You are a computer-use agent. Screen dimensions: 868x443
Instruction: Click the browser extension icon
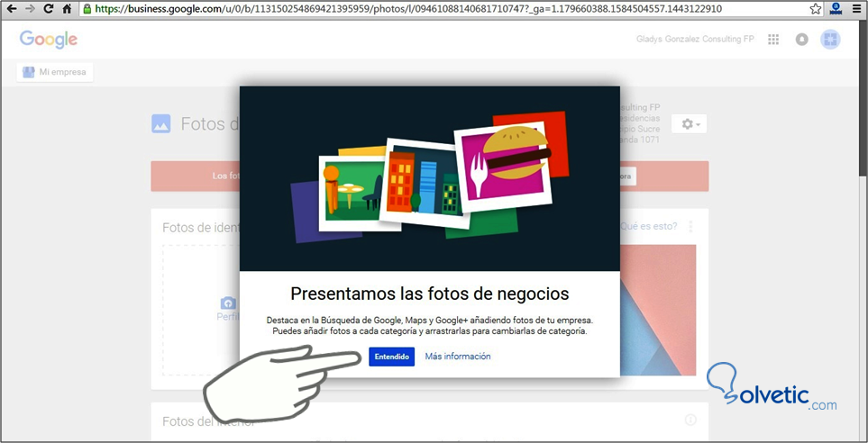pyautogui.click(x=836, y=9)
